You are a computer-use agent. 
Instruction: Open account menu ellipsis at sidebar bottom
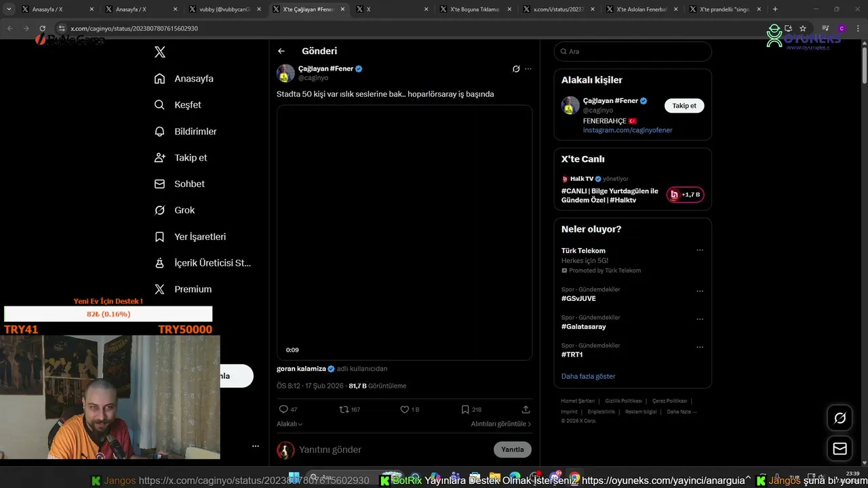point(256,446)
